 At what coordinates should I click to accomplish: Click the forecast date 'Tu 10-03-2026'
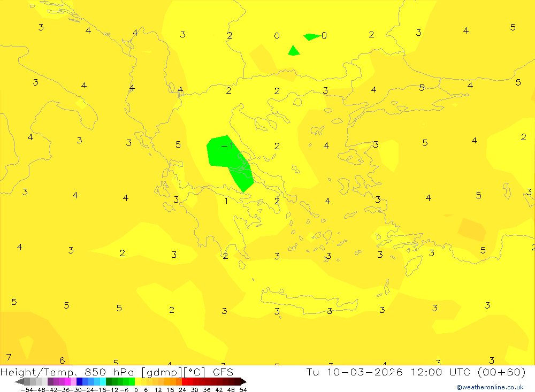[355, 372]
